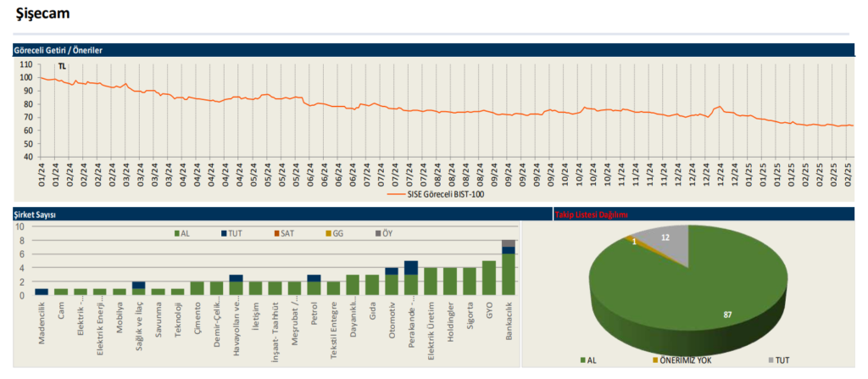Click the Göreceli Getiri / Öneriler header
868x379 pixels.
click(x=58, y=50)
